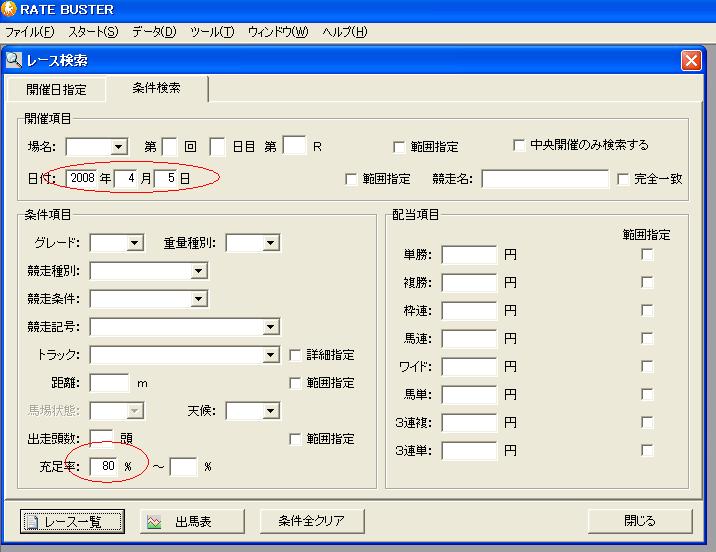Click the レース一覧 button
This screenshot has height=552, width=716.
coord(72,521)
